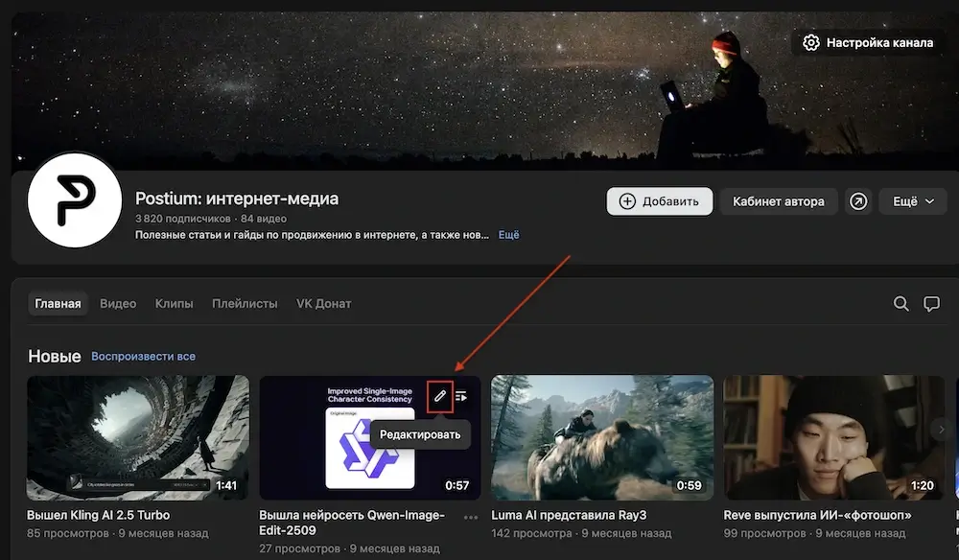Open Кабинет автора
959x560 pixels.
coord(778,201)
